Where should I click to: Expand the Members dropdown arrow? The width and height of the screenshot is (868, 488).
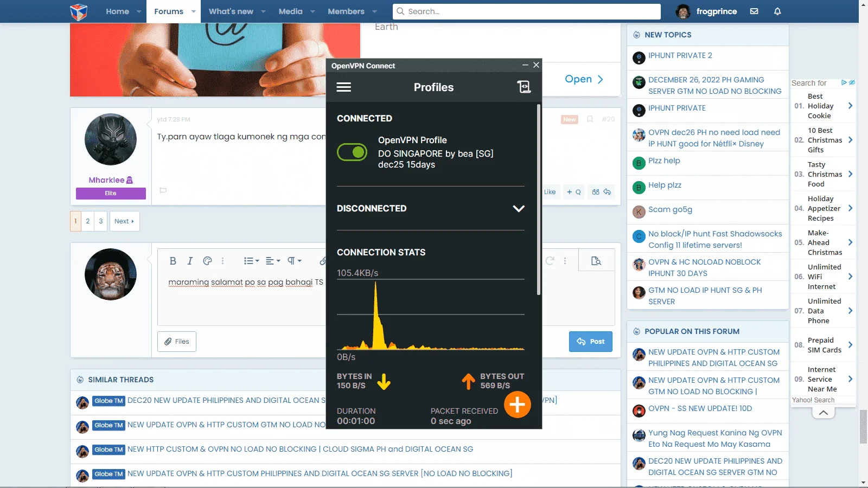374,11
